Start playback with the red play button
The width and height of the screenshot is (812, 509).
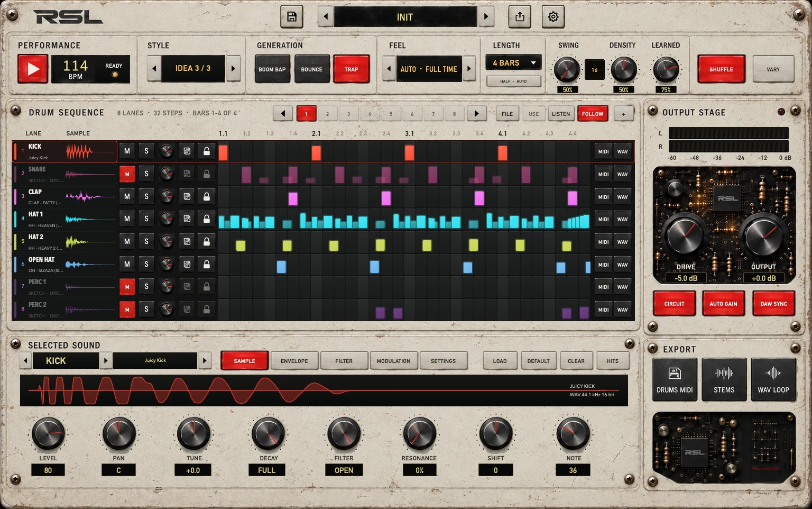coord(33,69)
